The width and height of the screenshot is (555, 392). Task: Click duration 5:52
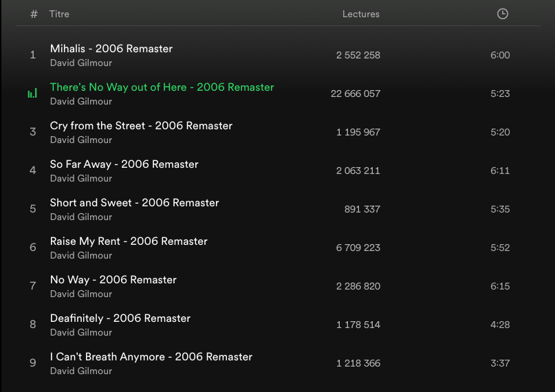[500, 248]
